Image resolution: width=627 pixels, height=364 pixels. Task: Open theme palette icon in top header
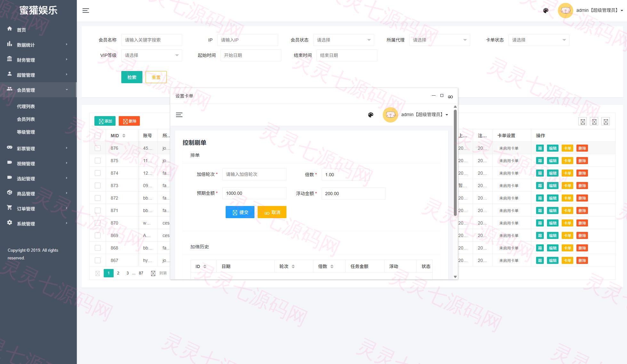546,11
